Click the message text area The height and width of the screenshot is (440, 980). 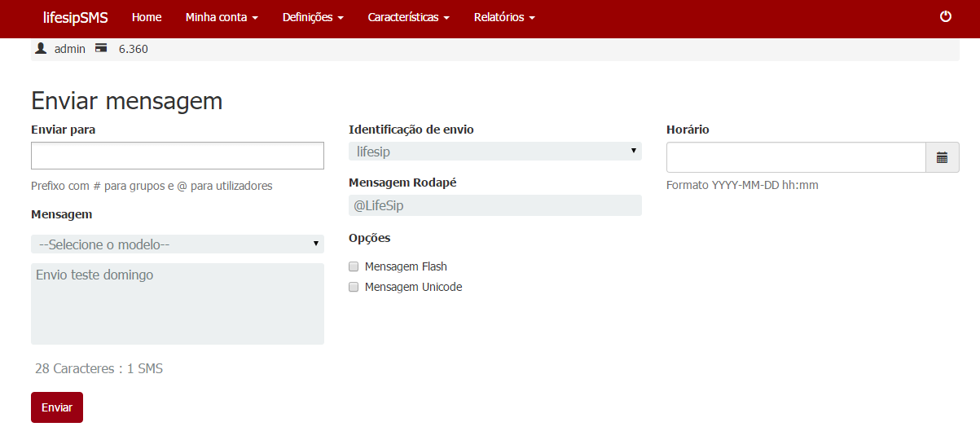[x=177, y=303]
